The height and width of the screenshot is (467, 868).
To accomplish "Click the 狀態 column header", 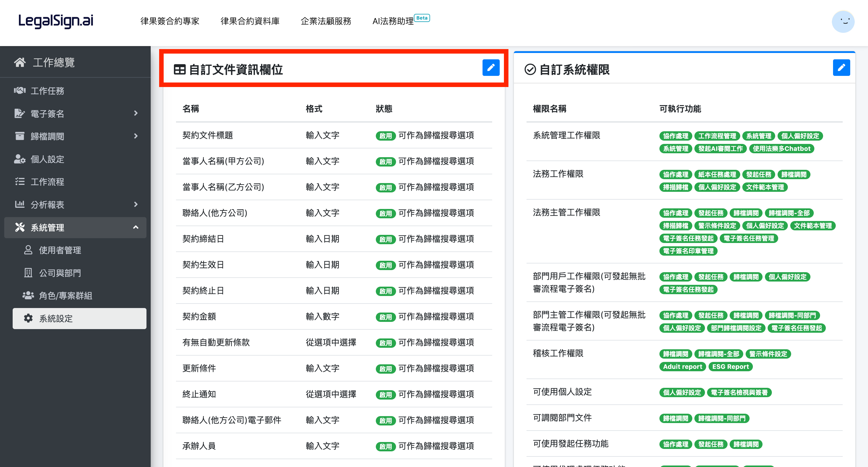I will tap(384, 109).
